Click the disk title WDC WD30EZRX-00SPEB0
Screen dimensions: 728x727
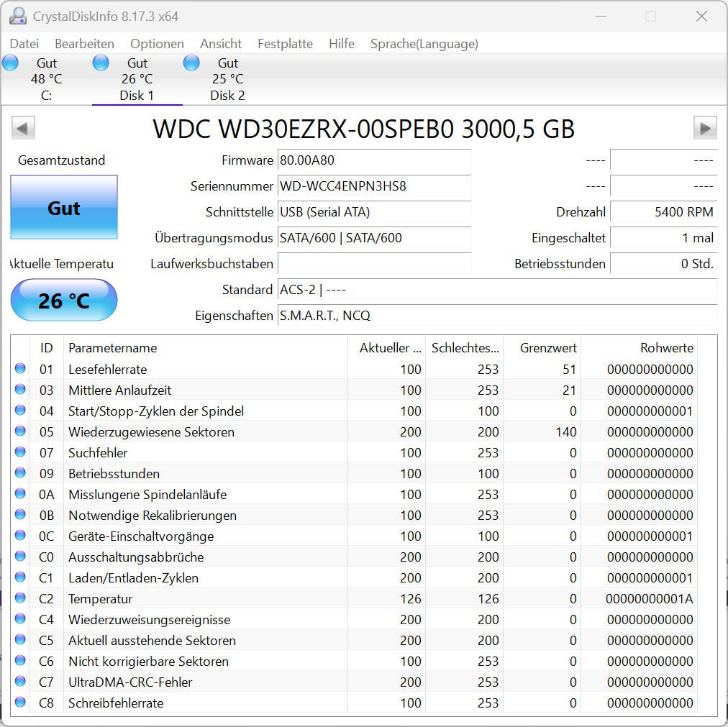point(363,129)
